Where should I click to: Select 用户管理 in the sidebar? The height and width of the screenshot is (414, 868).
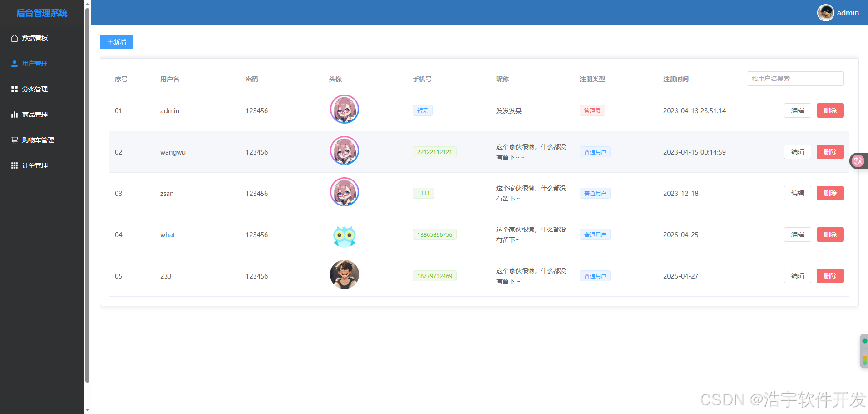click(42, 64)
